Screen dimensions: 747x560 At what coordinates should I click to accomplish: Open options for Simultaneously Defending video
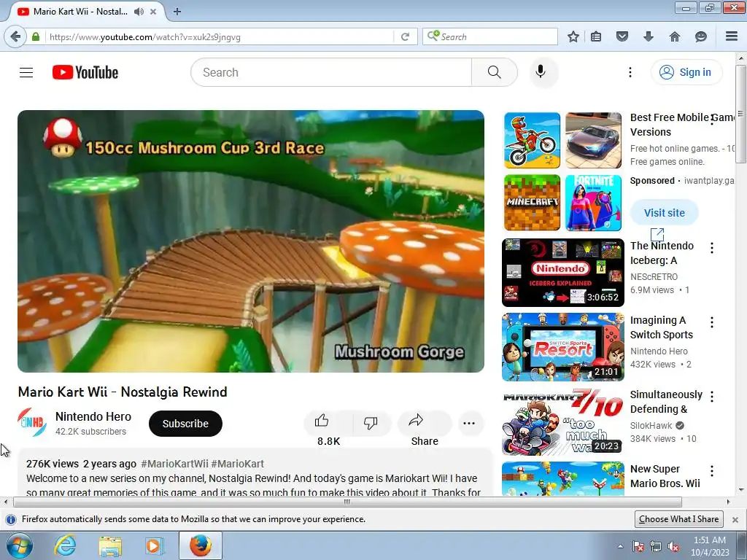712,397
